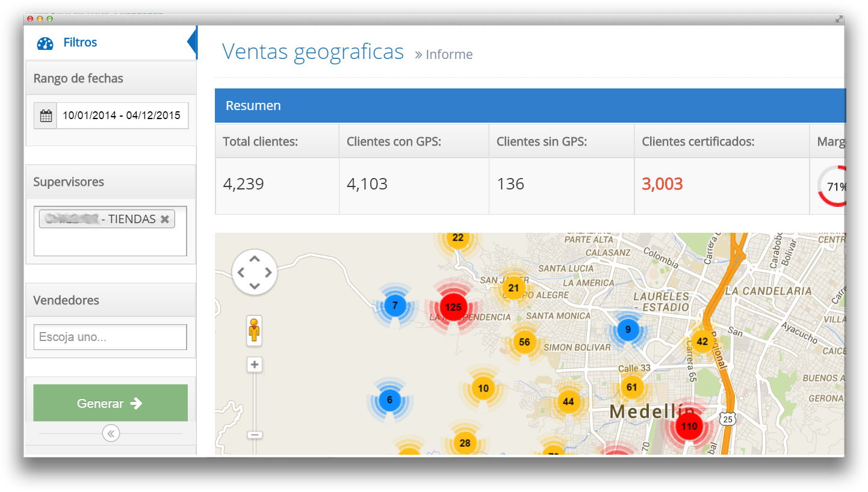Click the Informe breadcrumb link
This screenshot has width=868, height=492.
click(x=448, y=55)
